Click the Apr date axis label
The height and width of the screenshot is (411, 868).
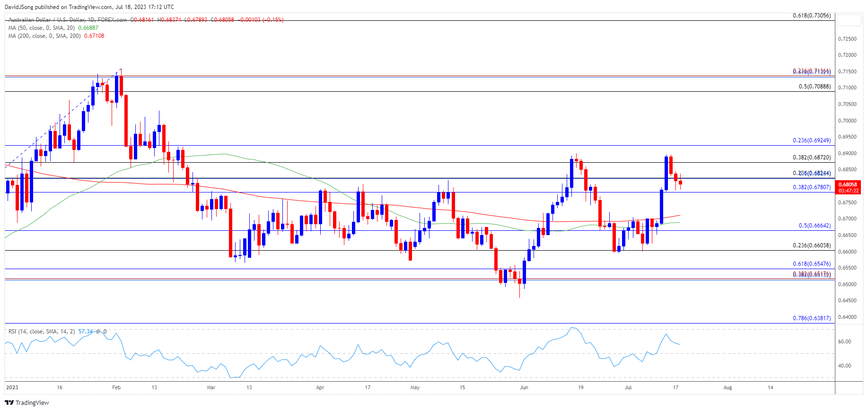(320, 387)
